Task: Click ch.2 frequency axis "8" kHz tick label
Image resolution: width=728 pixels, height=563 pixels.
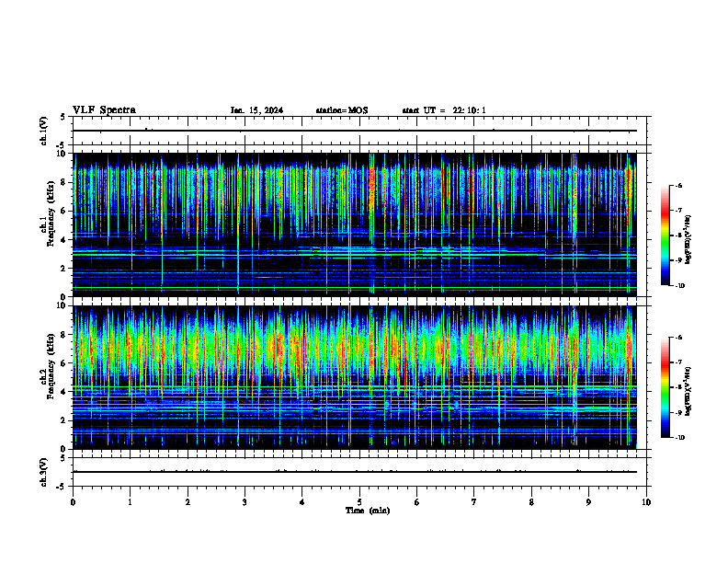Action: click(x=64, y=335)
